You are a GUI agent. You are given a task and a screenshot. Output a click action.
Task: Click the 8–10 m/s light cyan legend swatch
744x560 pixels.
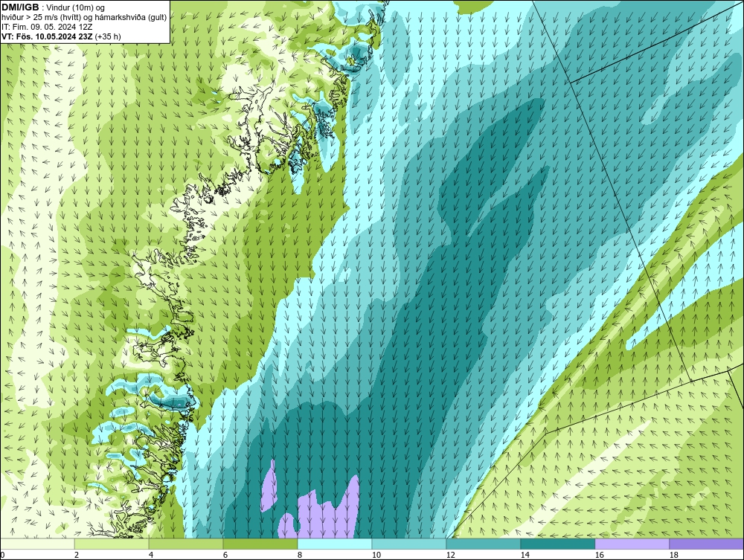335,544
